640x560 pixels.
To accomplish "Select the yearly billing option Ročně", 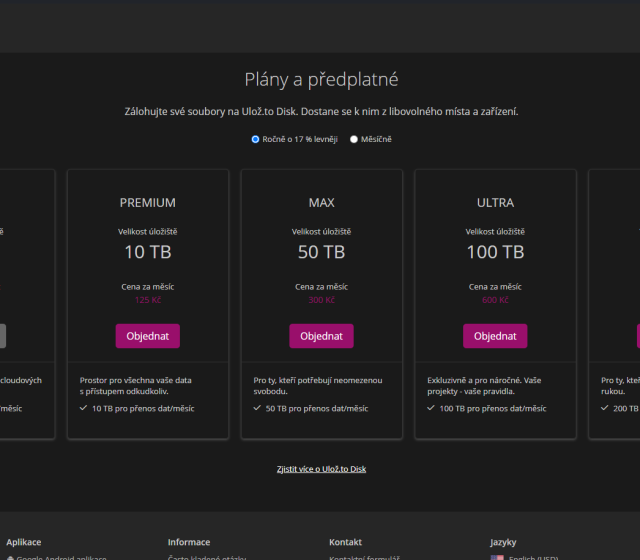I will point(256,139).
